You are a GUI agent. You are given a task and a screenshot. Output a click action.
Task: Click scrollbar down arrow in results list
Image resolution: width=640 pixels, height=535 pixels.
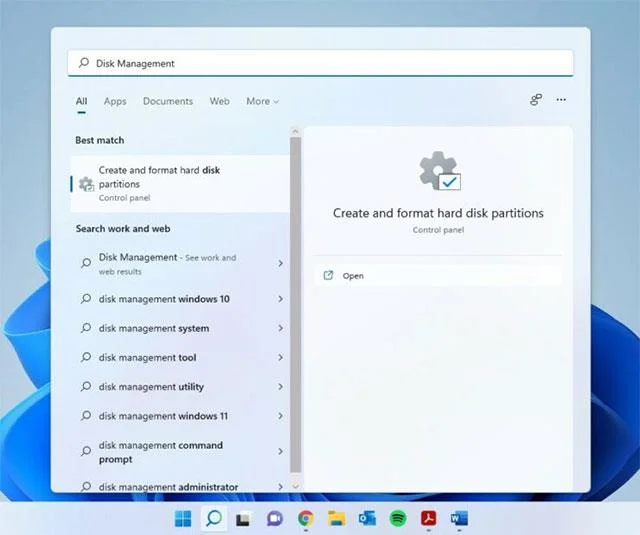coord(296,486)
